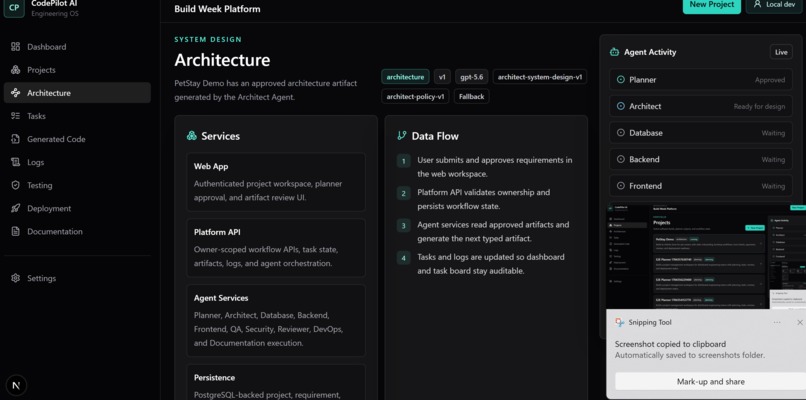
Task: Click the Deployment rocket icon
Action: coord(15,209)
